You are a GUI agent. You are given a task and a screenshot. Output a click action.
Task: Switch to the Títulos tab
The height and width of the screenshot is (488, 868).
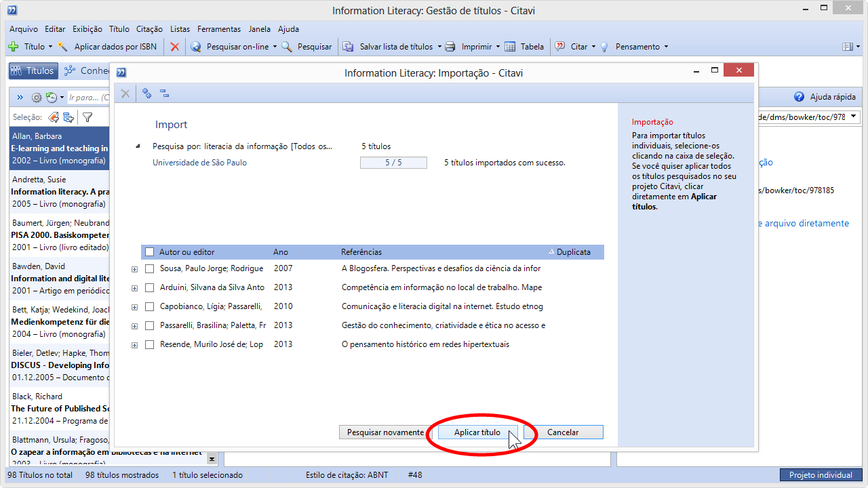coord(33,70)
